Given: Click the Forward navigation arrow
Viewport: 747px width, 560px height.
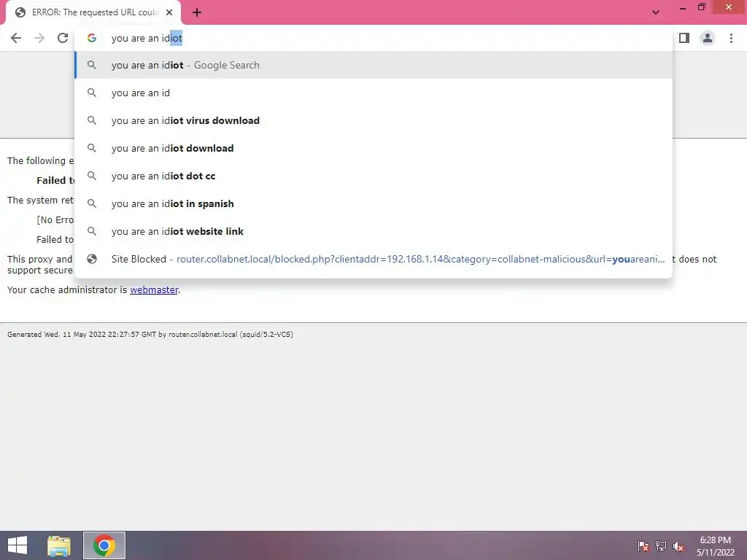Looking at the screenshot, I should coord(39,38).
